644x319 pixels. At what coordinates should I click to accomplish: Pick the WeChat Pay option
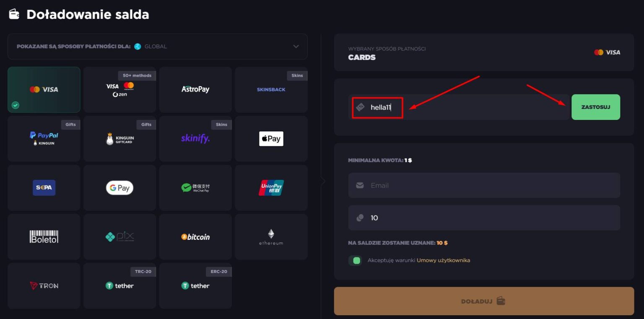(x=195, y=188)
